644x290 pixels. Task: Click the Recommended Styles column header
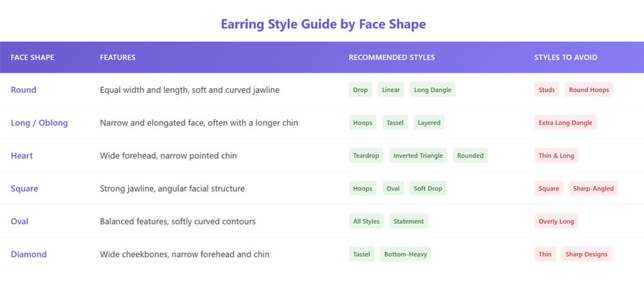click(x=392, y=57)
